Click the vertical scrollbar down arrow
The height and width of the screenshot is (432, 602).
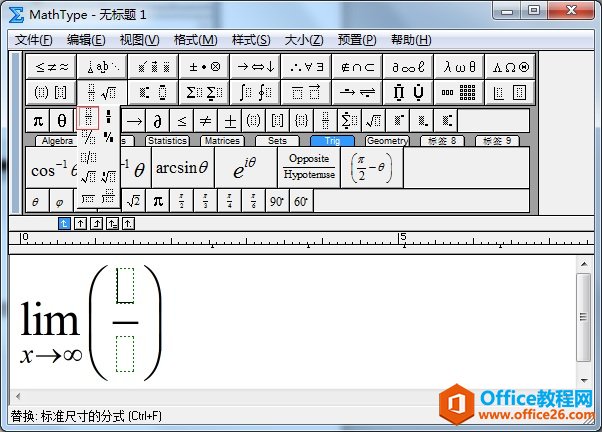click(584, 381)
